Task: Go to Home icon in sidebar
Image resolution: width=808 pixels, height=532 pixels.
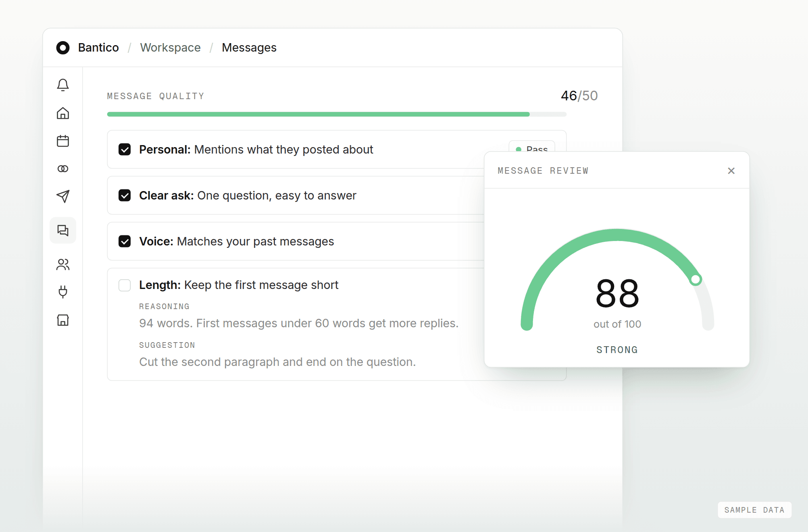Action: click(63, 113)
